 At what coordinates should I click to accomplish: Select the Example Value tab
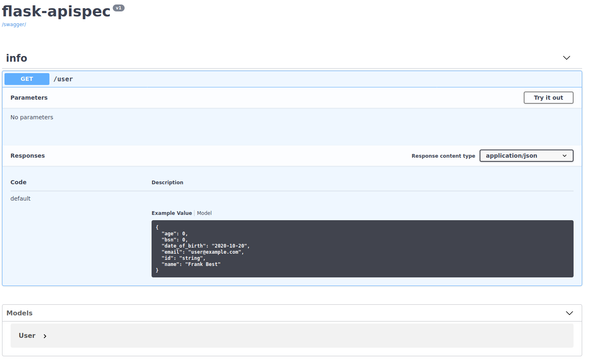(172, 213)
